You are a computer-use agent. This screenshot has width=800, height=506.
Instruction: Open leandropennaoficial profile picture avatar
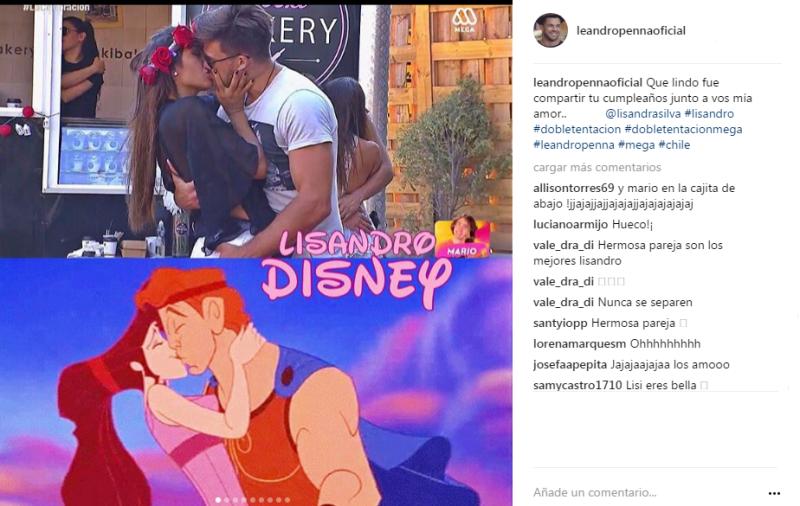(551, 31)
